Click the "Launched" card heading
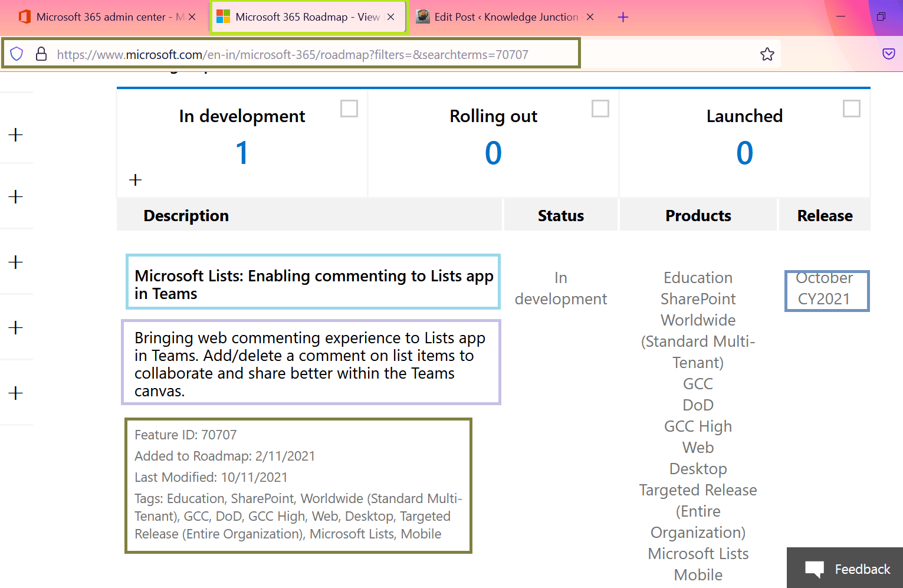903x588 pixels. [x=745, y=116]
